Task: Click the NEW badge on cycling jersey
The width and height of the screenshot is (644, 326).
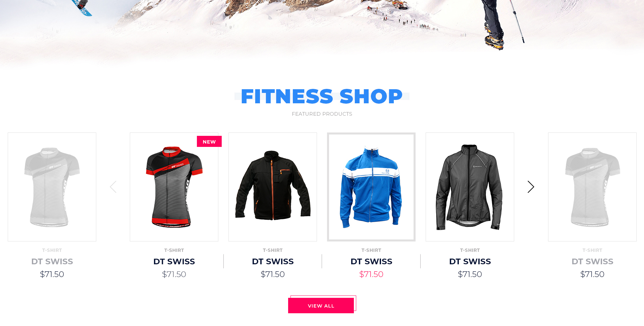Action: click(x=209, y=142)
